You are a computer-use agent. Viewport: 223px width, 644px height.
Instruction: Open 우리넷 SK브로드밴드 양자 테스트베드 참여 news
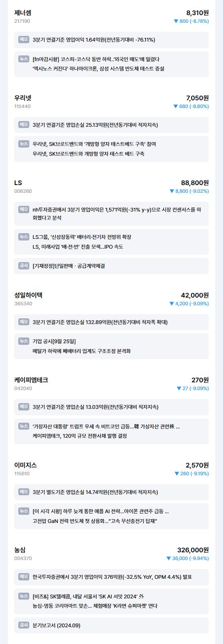[x=94, y=144]
